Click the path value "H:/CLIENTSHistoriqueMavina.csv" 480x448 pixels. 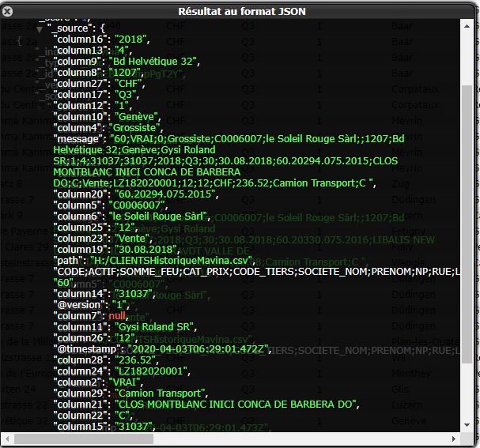click(171, 261)
